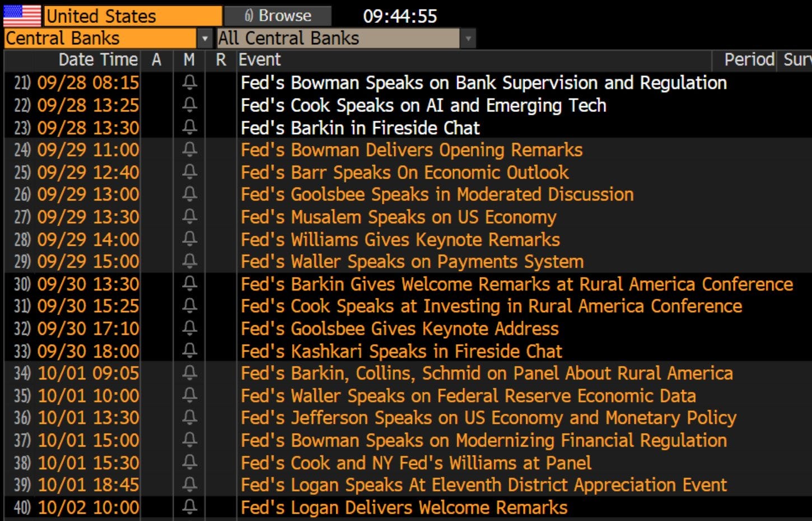Open Fed's Cook Speaks on AI and Emerging Tech

pyautogui.click(x=424, y=105)
